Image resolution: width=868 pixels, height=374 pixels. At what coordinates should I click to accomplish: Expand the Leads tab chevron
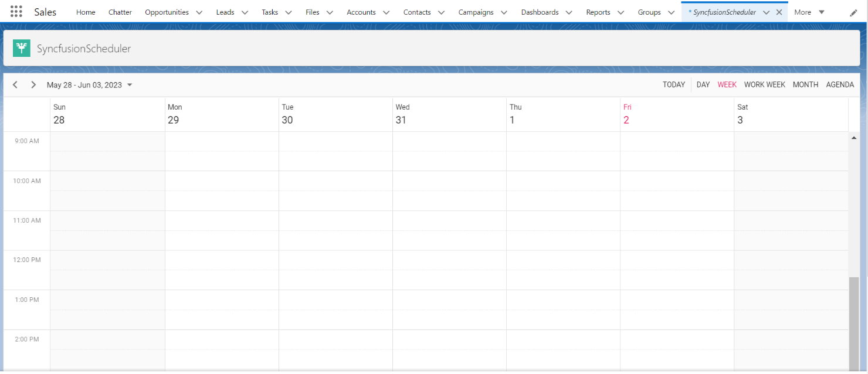point(245,12)
